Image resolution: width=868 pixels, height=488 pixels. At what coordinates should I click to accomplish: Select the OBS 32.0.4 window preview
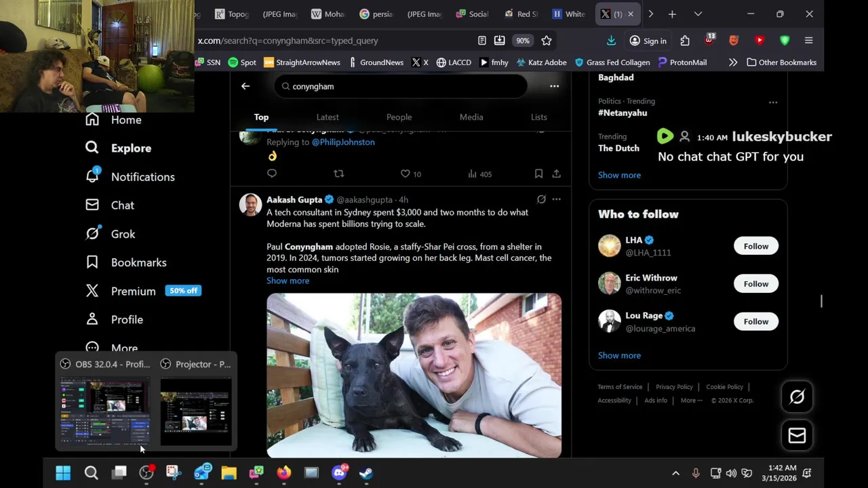tap(105, 402)
